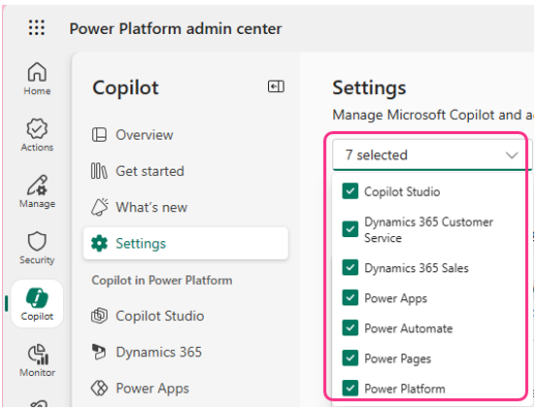This screenshot has width=536, height=410.
Task: Click the Copilot in Power Platform heading
Action: click(162, 280)
